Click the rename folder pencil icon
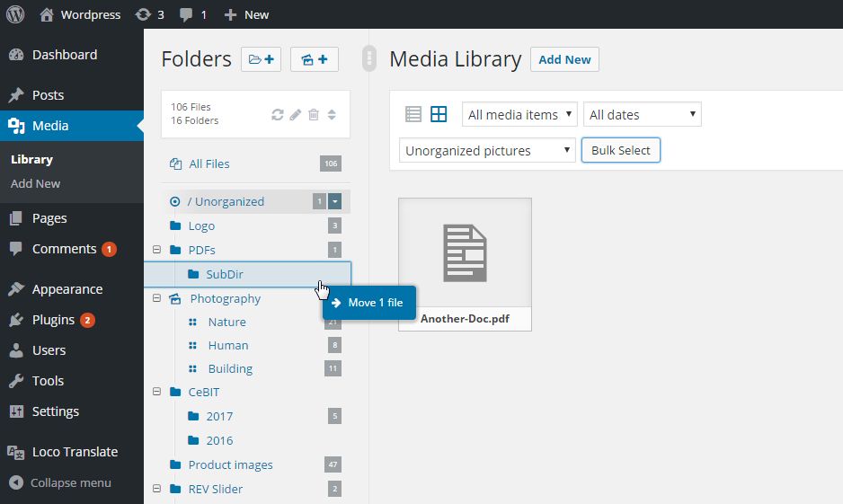 (296, 114)
